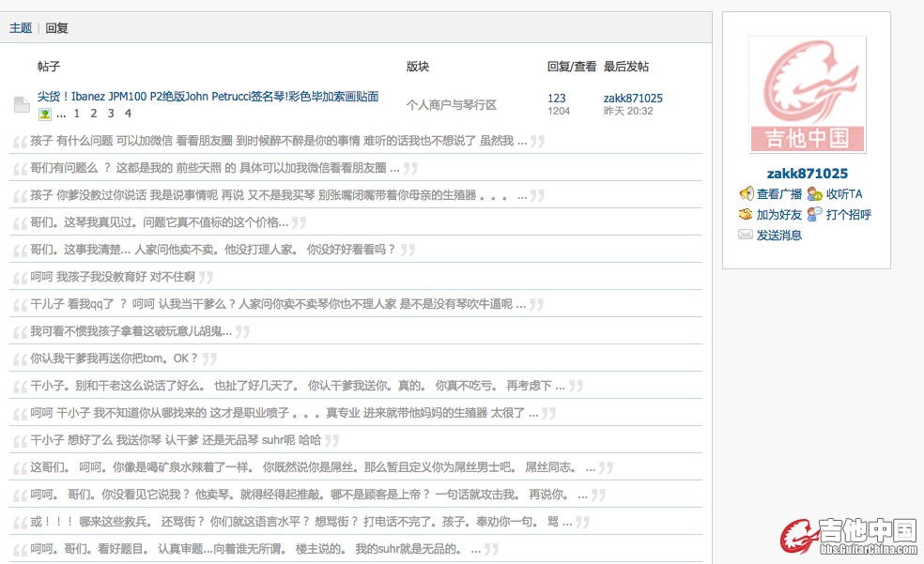This screenshot has height=564, width=924.
Task: Switch to the 主题 tab
Action: point(21,28)
